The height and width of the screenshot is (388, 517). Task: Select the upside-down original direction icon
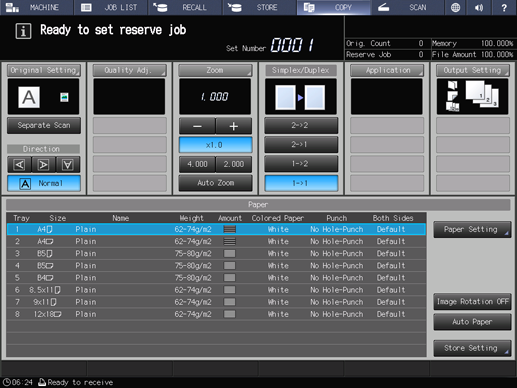[x=68, y=164]
